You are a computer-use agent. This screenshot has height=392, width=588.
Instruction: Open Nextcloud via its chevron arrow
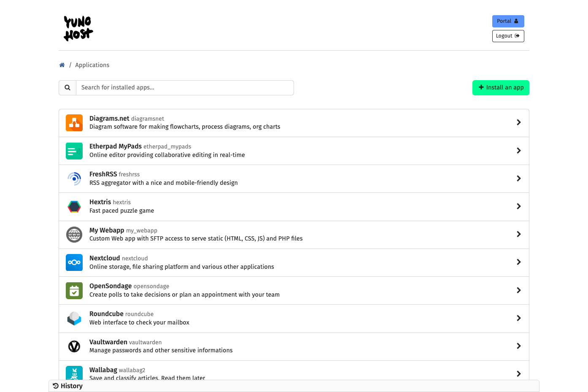(519, 262)
